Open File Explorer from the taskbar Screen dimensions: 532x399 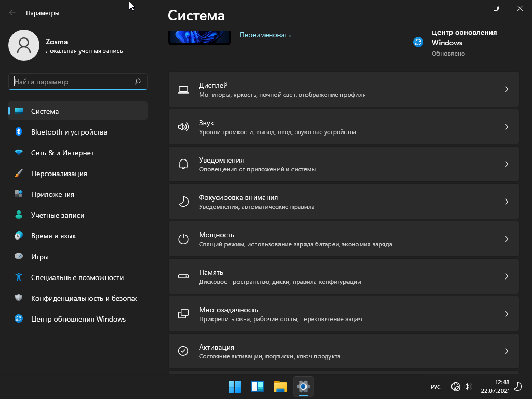pyautogui.click(x=281, y=387)
